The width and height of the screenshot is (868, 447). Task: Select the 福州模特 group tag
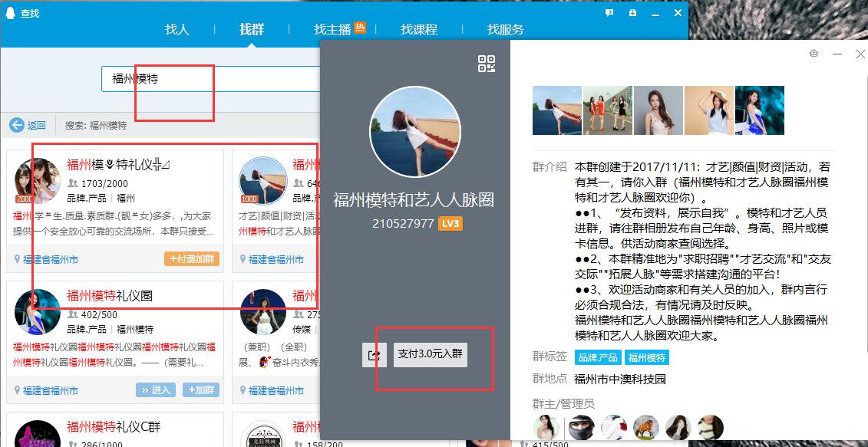coord(646,357)
